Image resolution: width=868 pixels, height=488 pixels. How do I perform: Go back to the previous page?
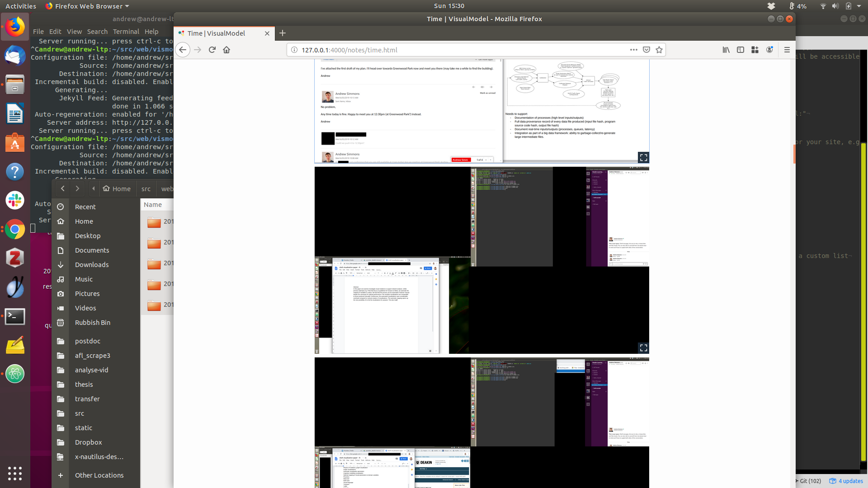click(183, 50)
